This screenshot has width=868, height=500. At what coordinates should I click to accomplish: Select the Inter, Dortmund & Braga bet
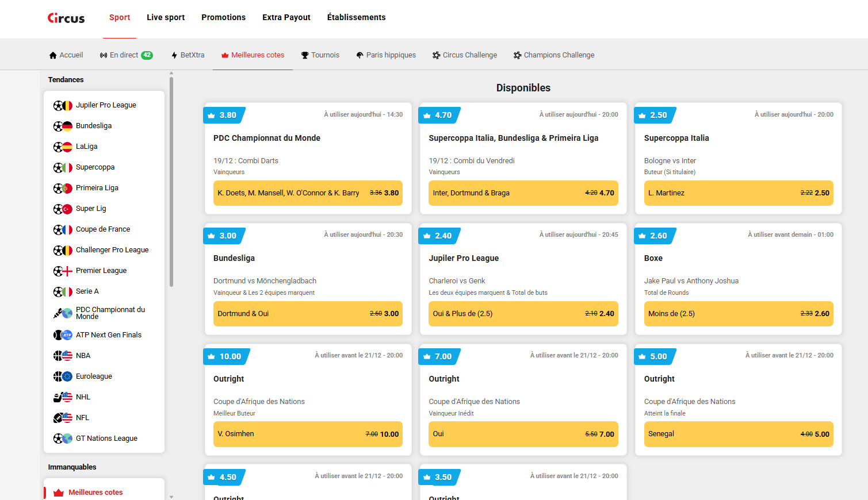point(523,193)
